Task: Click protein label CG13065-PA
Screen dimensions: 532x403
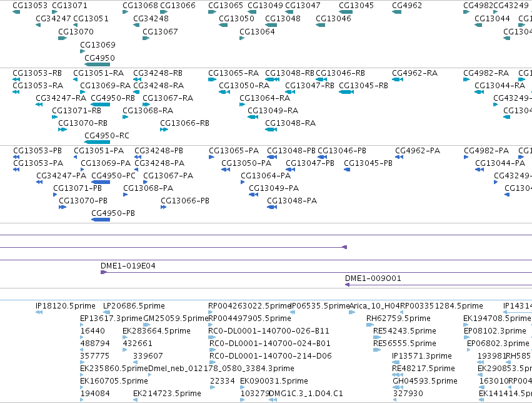Action: pyautogui.click(x=234, y=151)
